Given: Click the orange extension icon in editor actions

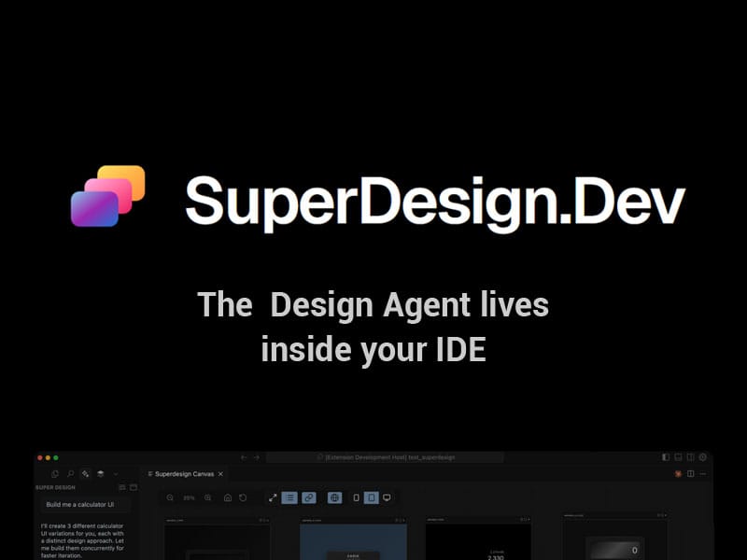Looking at the screenshot, I should [x=678, y=474].
